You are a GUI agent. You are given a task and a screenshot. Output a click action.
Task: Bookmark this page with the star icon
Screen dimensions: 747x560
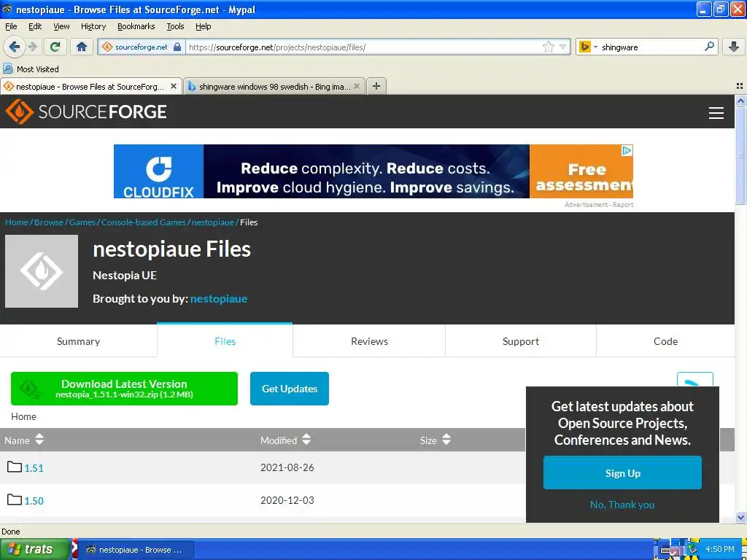click(x=549, y=47)
